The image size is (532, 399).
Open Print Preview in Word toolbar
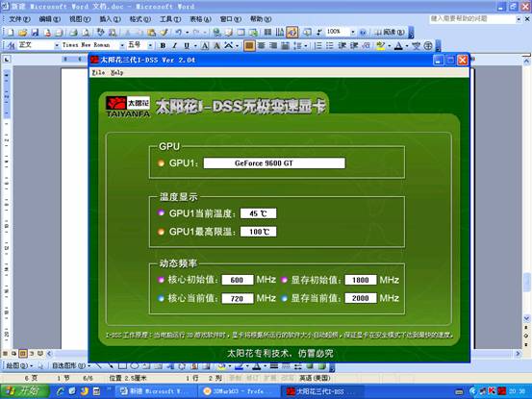(86, 32)
